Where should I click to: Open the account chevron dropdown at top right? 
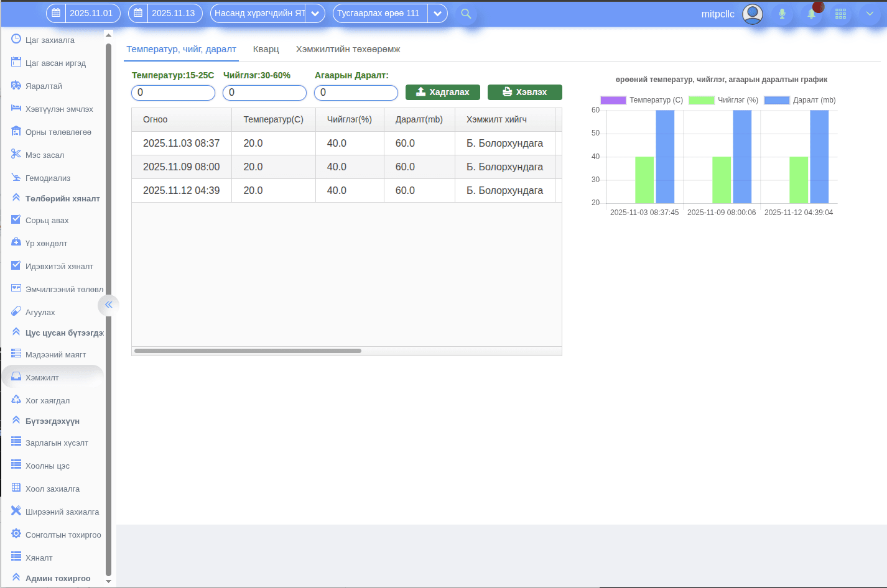[x=870, y=13]
